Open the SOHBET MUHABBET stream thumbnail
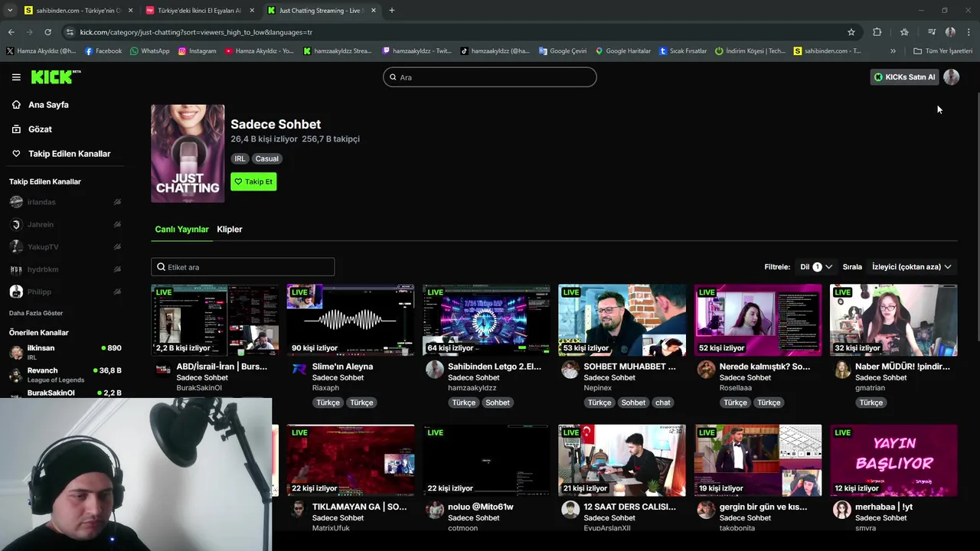The width and height of the screenshot is (980, 551). pyautogui.click(x=622, y=321)
